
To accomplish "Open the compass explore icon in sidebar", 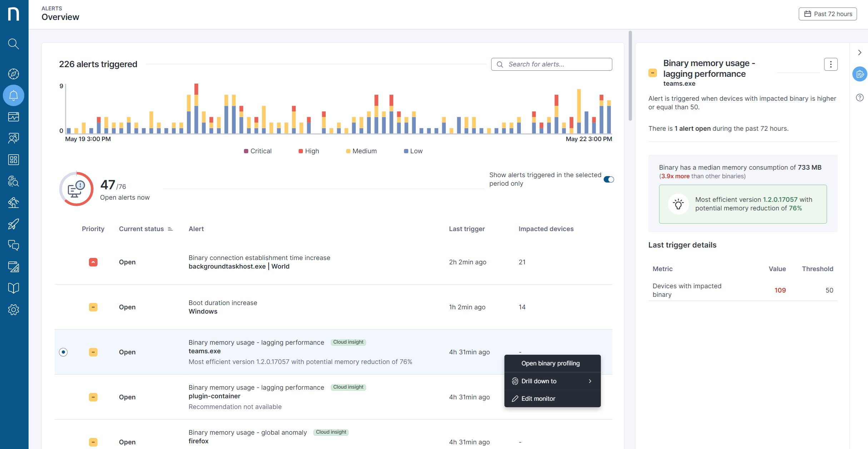I will pos(14,74).
